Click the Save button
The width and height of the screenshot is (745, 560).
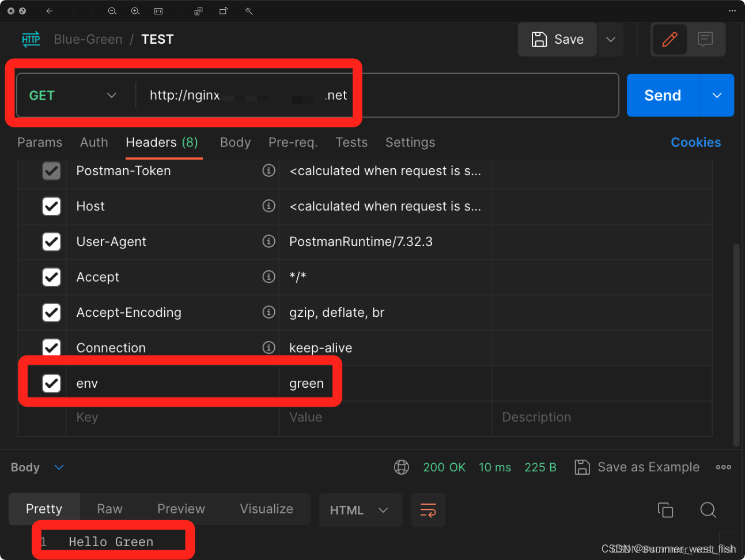point(557,39)
